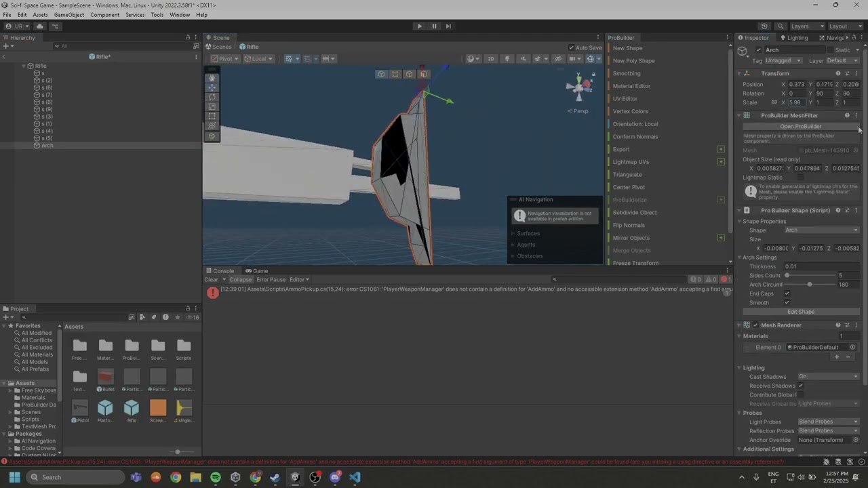
Task: Click New Shape in ProBuilder panel
Action: (x=627, y=48)
